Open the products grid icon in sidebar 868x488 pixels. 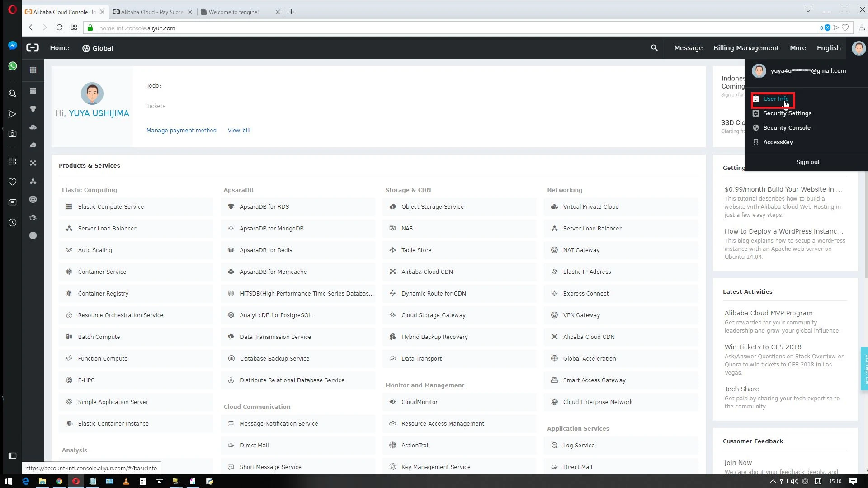click(33, 70)
